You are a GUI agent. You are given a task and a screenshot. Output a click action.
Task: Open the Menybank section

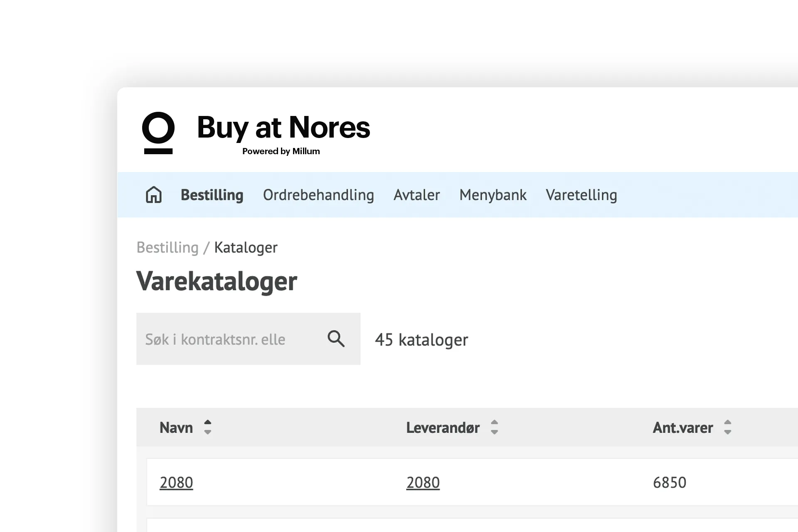[493, 195]
